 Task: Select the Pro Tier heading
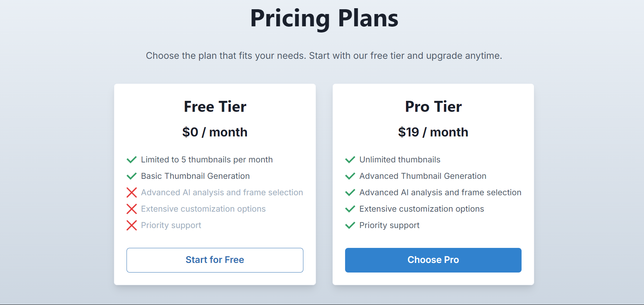(433, 107)
